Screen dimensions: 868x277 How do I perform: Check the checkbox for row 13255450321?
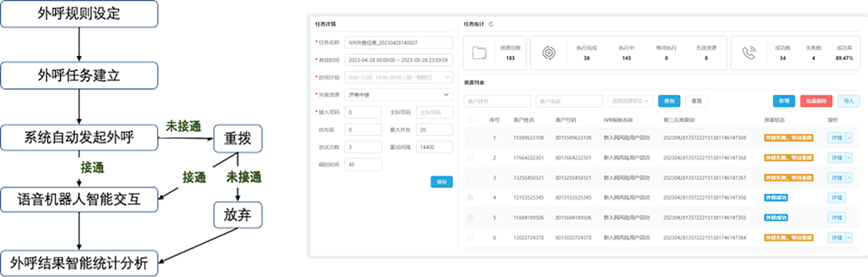click(x=470, y=178)
